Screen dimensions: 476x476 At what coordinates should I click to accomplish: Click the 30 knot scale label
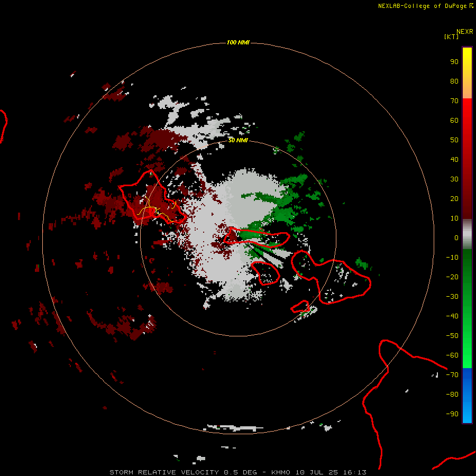pos(454,179)
